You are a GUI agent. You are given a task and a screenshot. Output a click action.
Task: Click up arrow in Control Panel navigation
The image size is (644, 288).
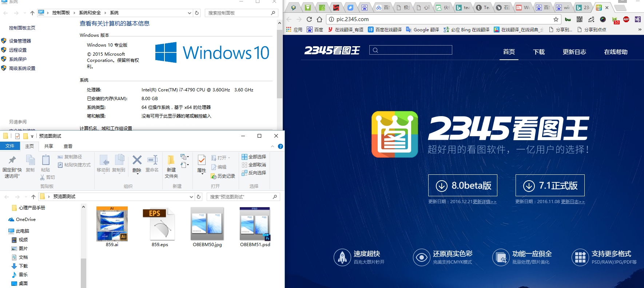tap(32, 13)
